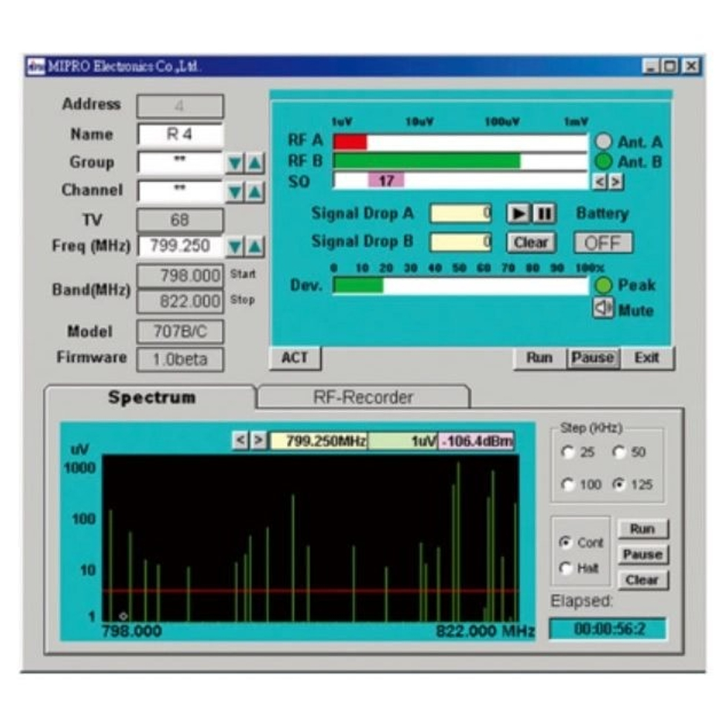
Task: Click the receiver panel Run button
Action: tap(539, 358)
